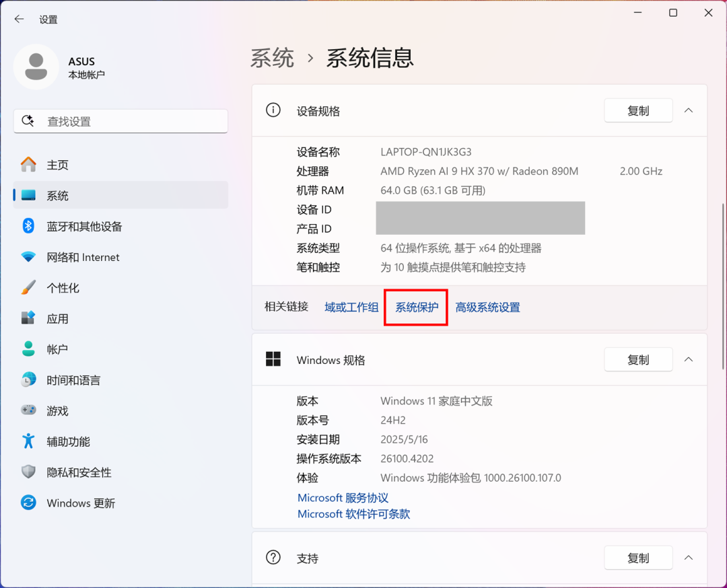Go to 帐户 settings in the sidebar
Image resolution: width=727 pixels, height=588 pixels.
(57, 349)
